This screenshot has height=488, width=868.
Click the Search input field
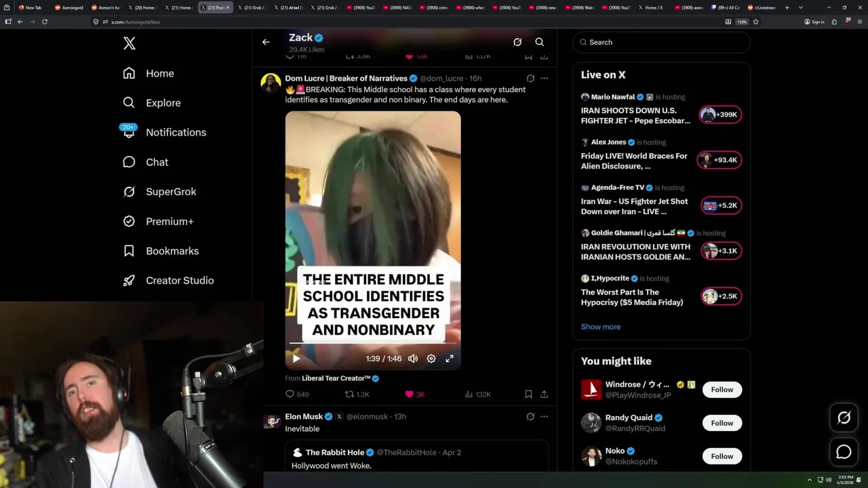(x=662, y=42)
